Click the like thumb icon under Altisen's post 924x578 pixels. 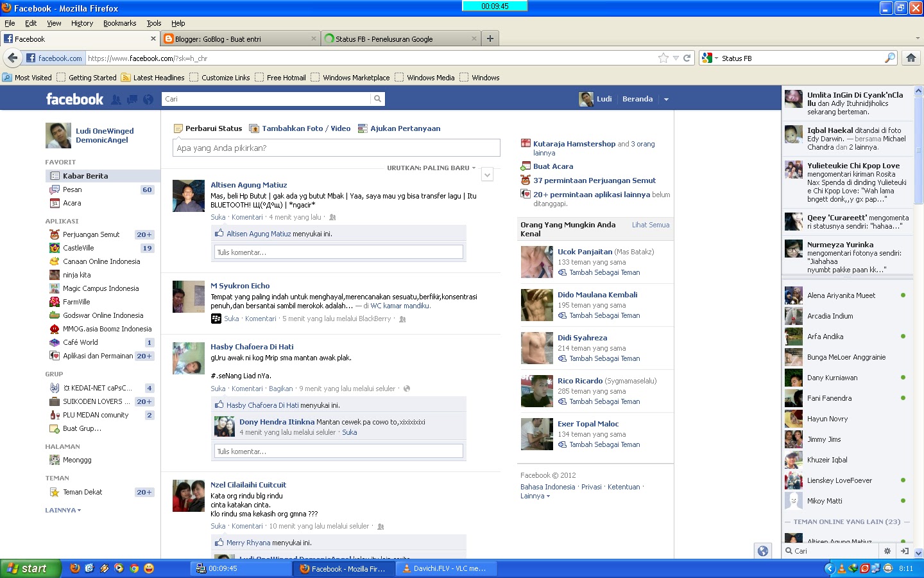tap(219, 234)
